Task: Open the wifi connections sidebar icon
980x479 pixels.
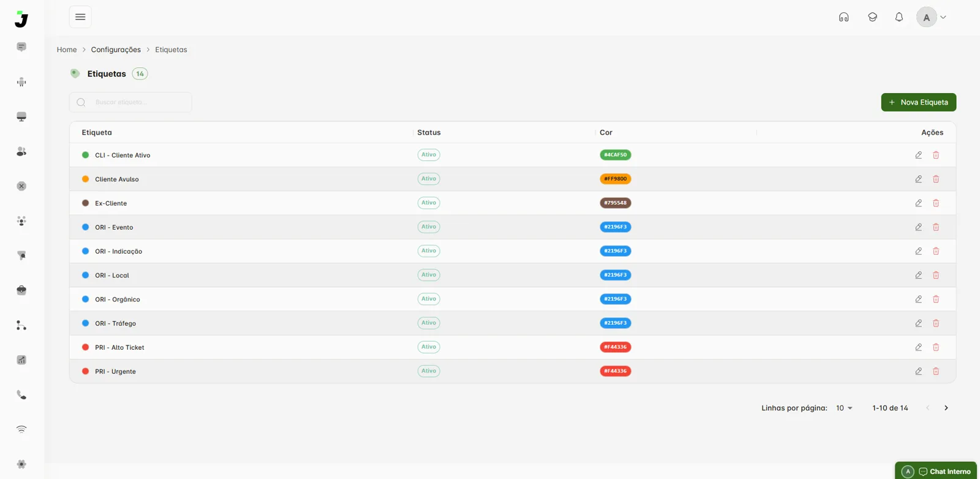Action: (21, 429)
